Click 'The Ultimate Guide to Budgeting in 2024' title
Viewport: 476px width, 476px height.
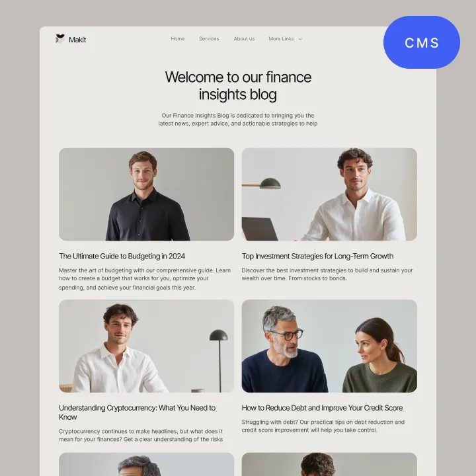point(122,257)
